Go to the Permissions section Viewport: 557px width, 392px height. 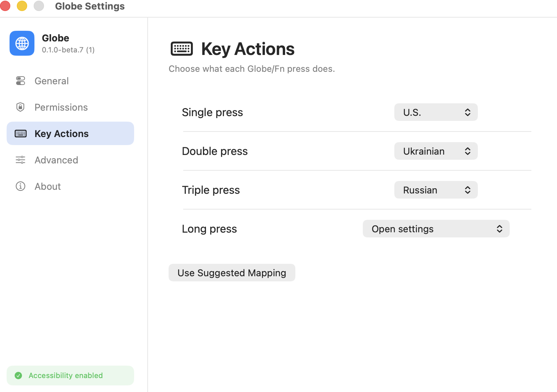click(x=70, y=107)
